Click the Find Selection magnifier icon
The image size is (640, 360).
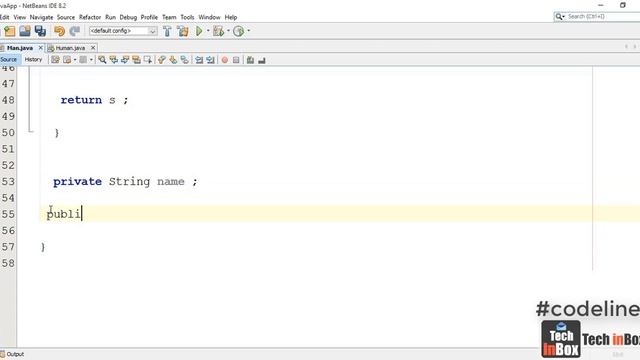click(x=102, y=60)
